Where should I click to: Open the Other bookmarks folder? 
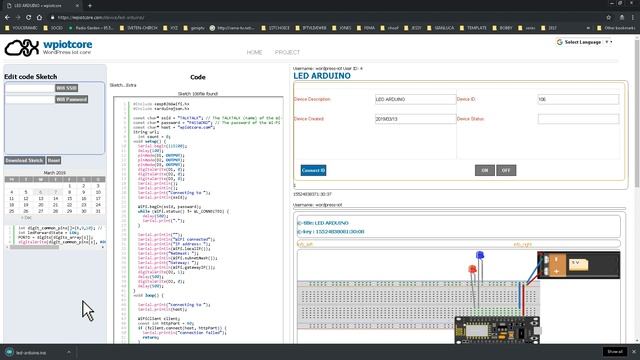click(616, 28)
